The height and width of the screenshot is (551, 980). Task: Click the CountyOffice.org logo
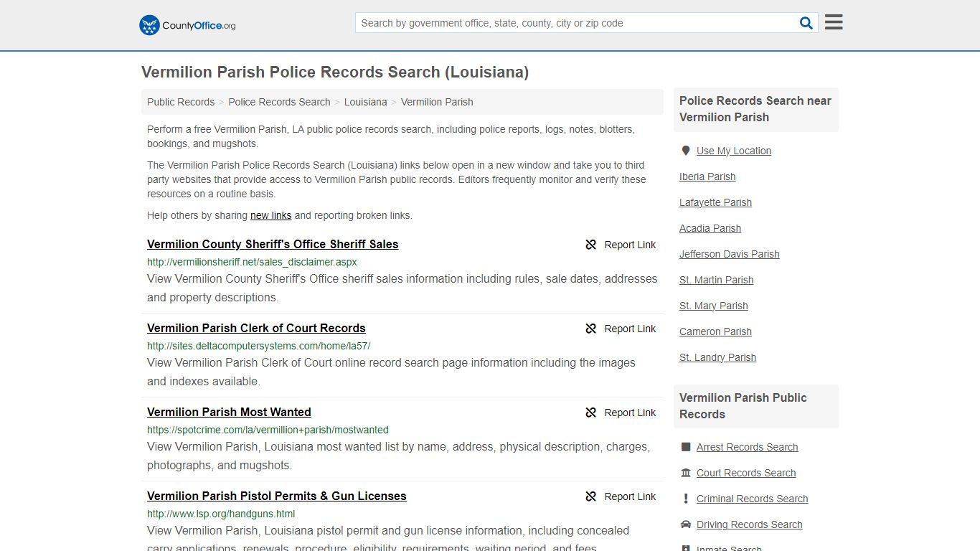[x=187, y=25]
